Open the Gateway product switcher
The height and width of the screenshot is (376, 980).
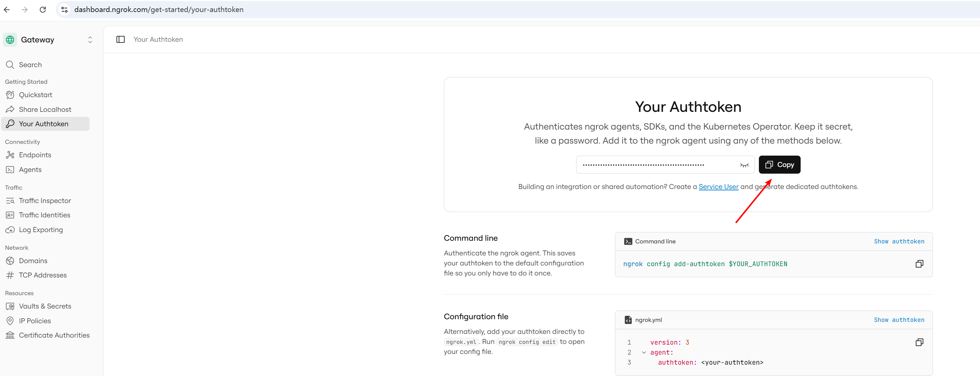[90, 40]
